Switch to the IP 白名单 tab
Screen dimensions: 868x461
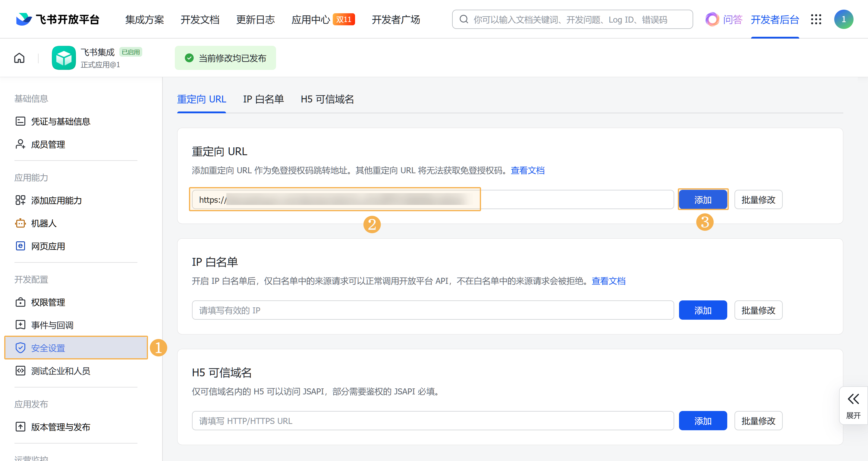263,99
